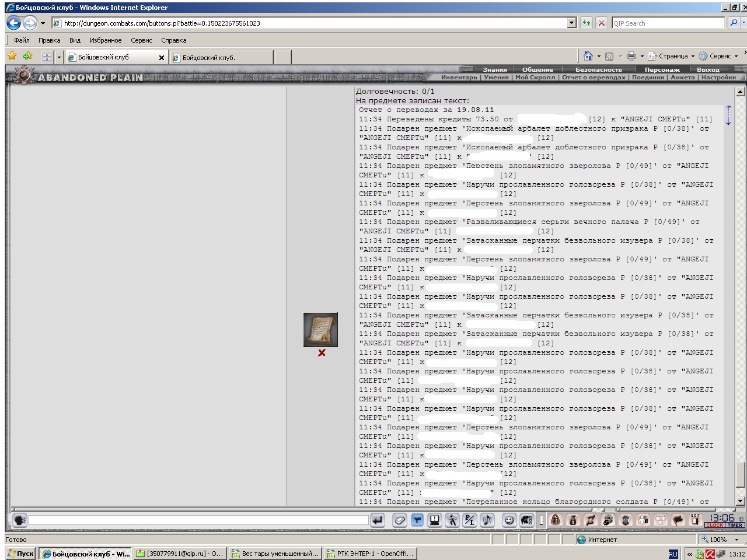The image size is (747, 560).
Task: Click the coin mask icon
Action: pos(608,520)
